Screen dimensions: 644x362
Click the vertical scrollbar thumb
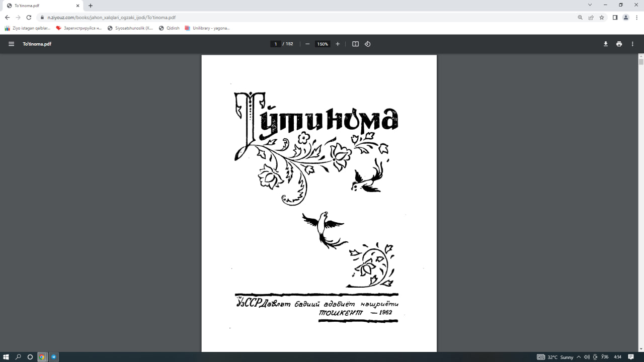click(641, 62)
